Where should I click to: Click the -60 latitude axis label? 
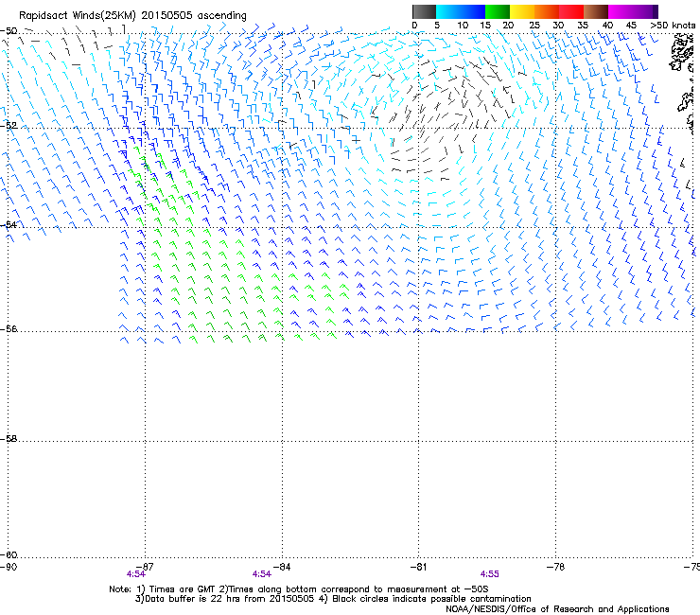point(9,554)
